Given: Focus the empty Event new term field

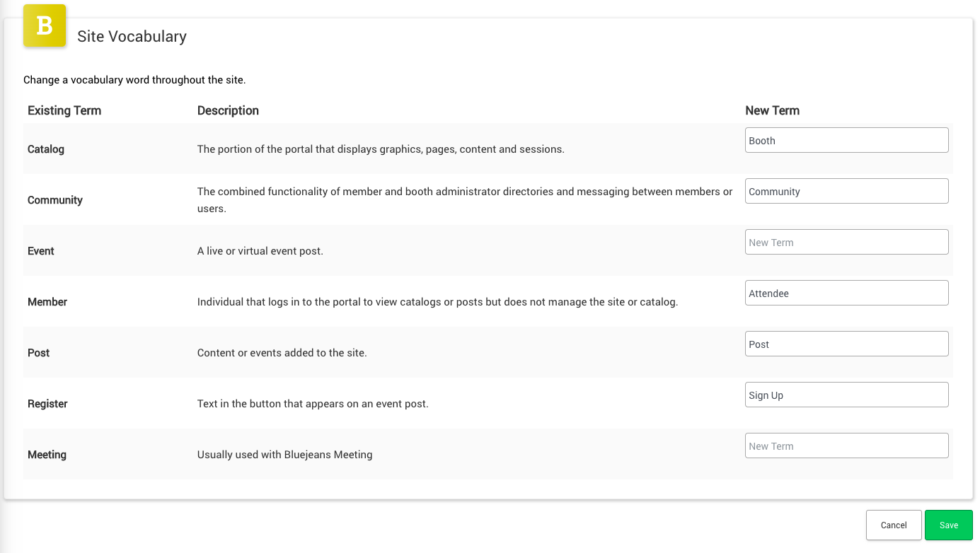Looking at the screenshot, I should 846,242.
